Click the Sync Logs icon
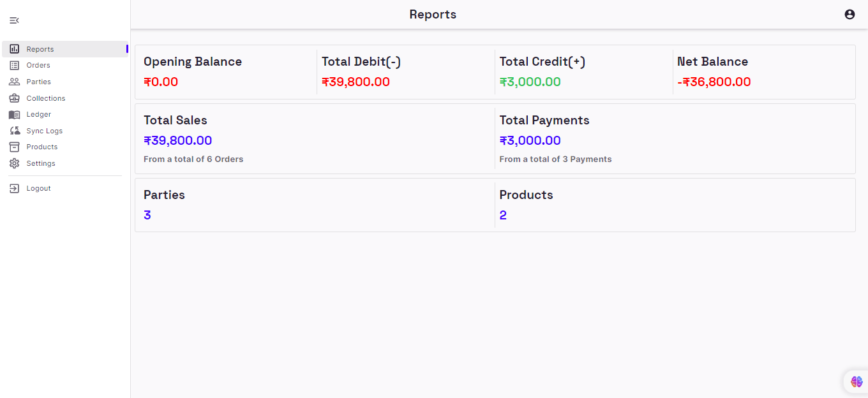868x398 pixels. (14, 131)
